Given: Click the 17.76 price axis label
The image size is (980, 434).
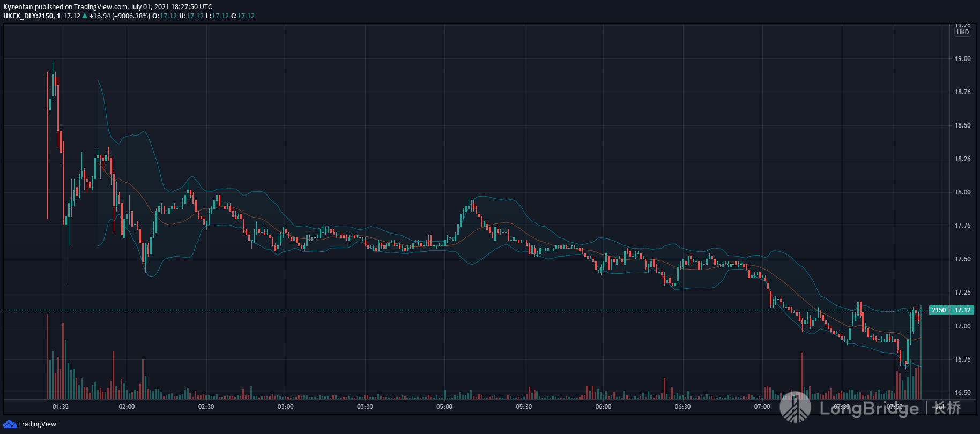Looking at the screenshot, I should tap(962, 226).
